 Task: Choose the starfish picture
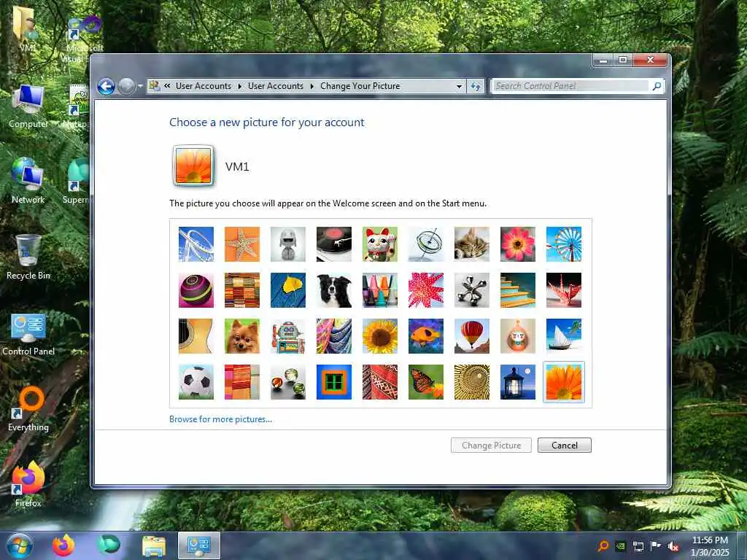tap(242, 244)
